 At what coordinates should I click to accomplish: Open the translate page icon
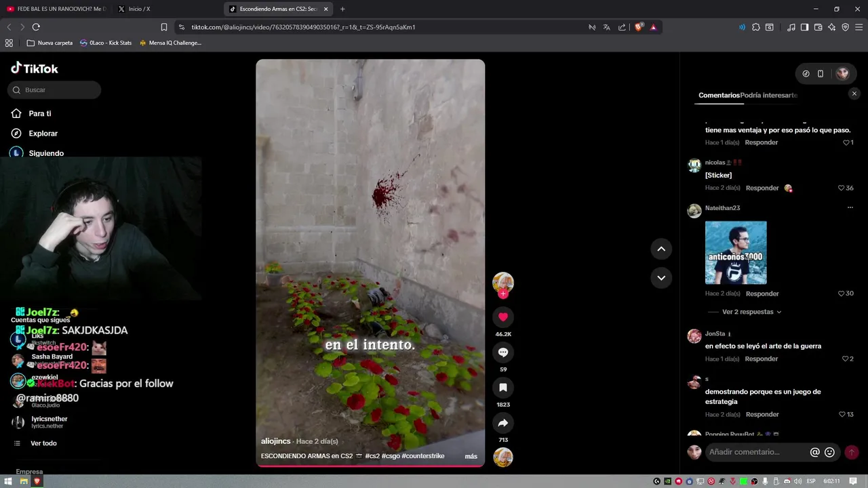607,27
